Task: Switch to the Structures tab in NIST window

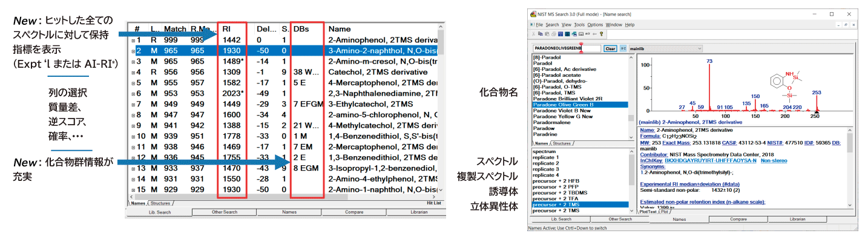Action: pos(562,143)
